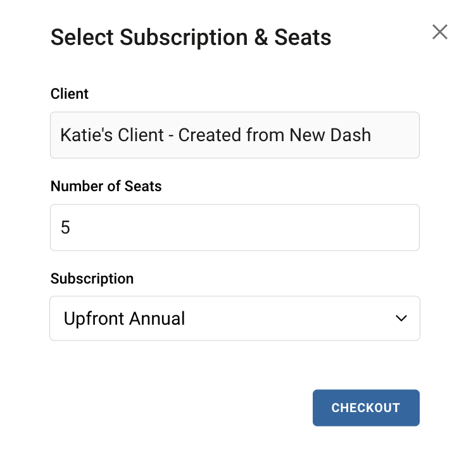
Task: Click empty area right of seats value
Action: 243,227
